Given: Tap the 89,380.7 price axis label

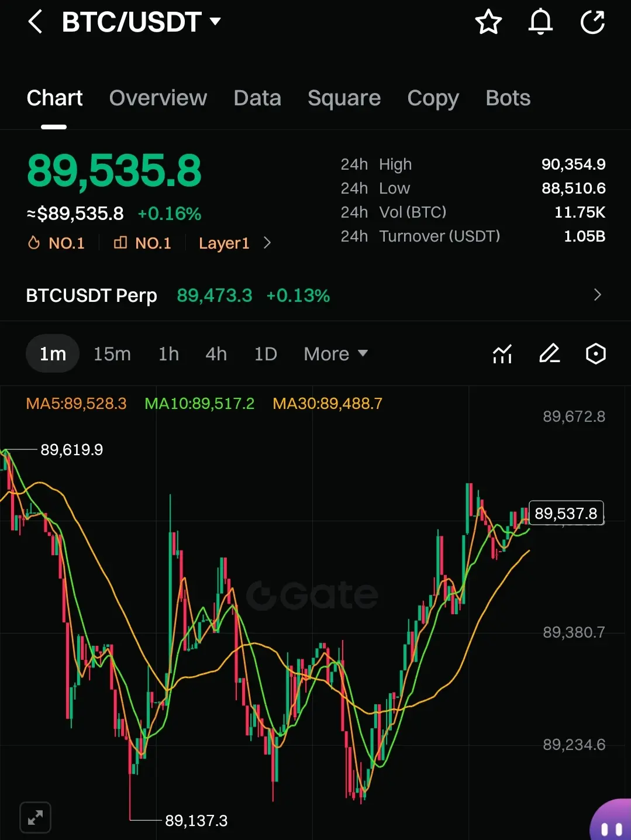Looking at the screenshot, I should click(x=574, y=632).
